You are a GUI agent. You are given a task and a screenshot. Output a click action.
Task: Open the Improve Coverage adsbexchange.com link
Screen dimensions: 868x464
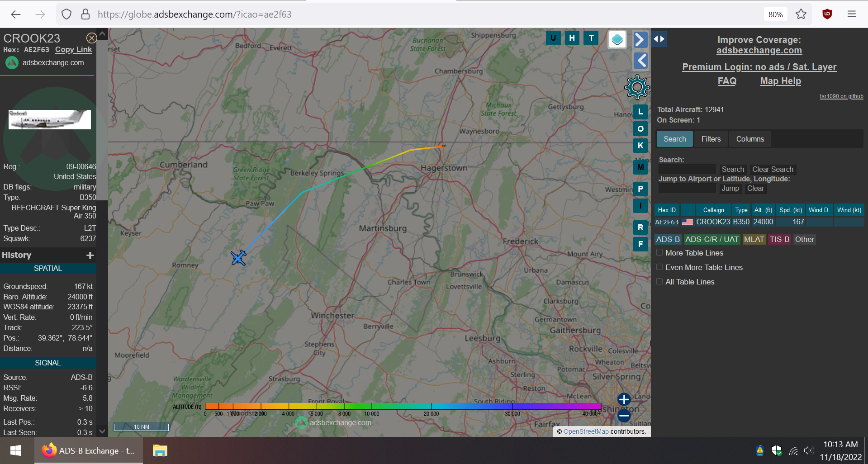click(x=759, y=51)
